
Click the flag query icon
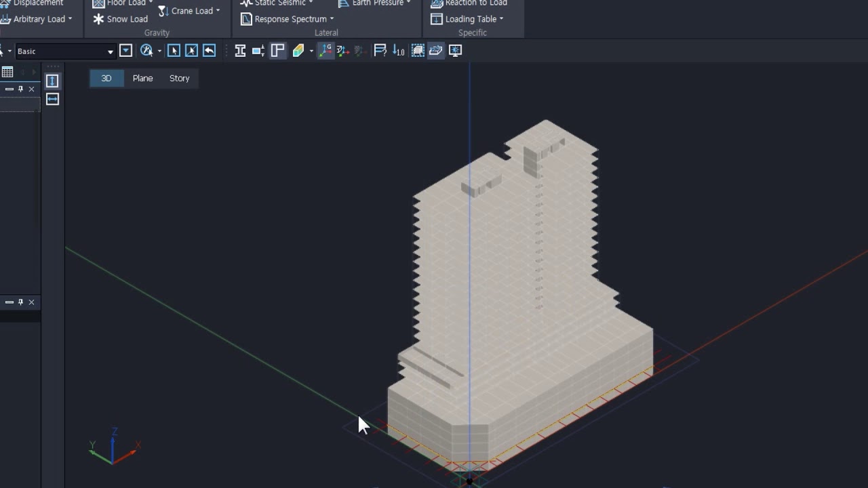coord(380,51)
